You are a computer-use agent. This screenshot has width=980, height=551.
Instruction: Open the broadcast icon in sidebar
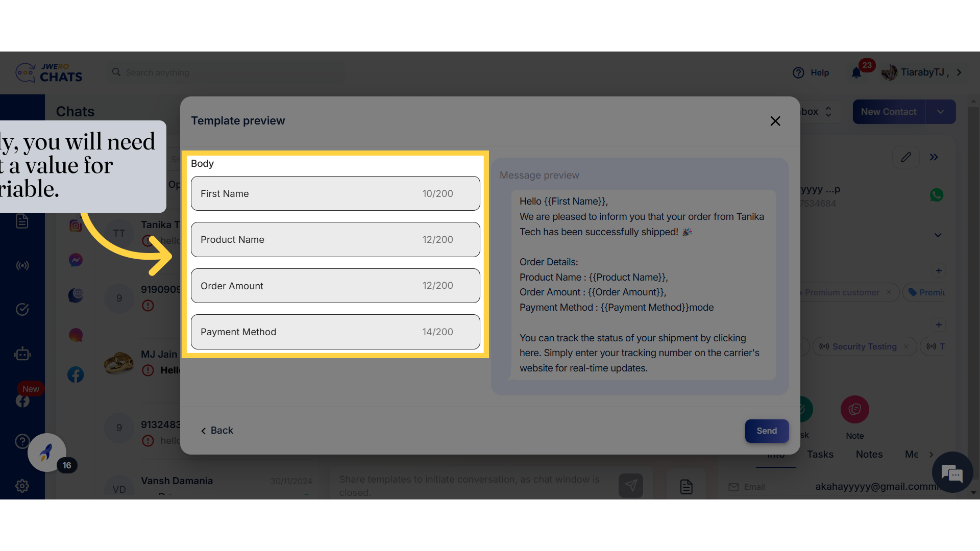coord(22,266)
